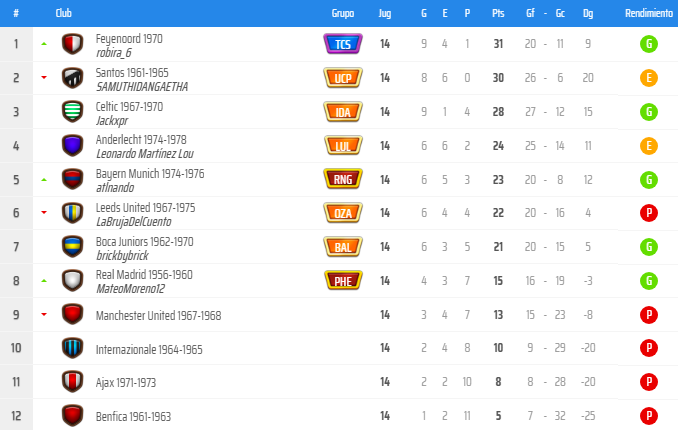
Task: Select the Benfica 1961-1963 table row
Action: 339,416
